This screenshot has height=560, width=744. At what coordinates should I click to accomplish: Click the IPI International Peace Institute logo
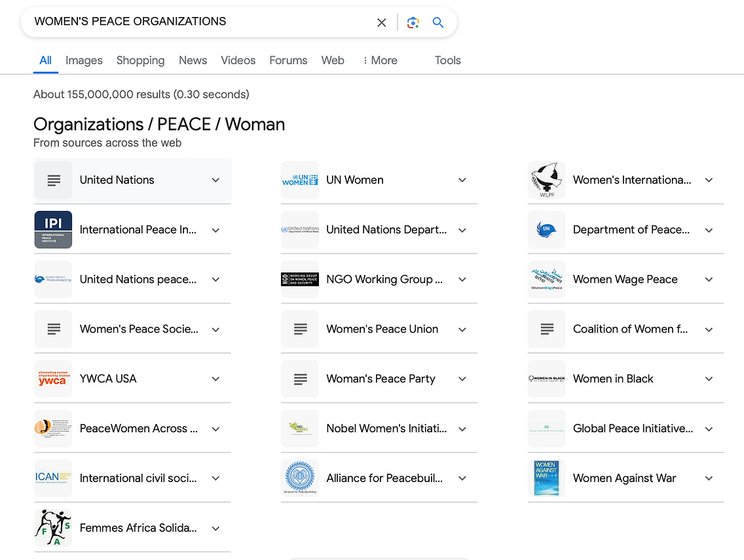tap(53, 230)
